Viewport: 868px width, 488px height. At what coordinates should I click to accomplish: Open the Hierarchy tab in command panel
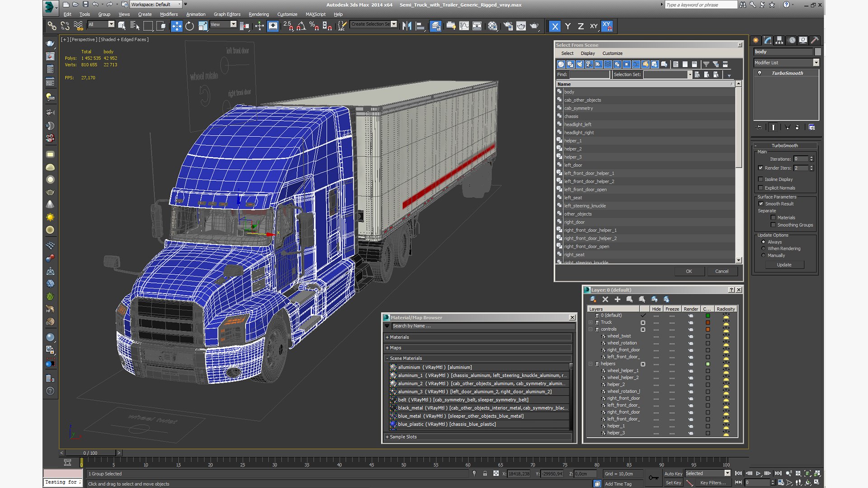[x=779, y=40]
